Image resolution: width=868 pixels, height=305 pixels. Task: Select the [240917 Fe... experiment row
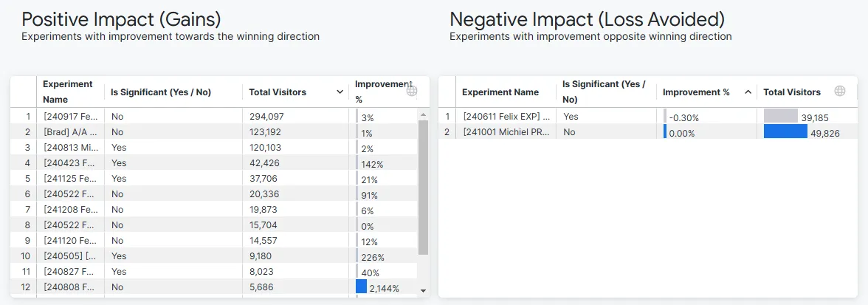click(218, 117)
